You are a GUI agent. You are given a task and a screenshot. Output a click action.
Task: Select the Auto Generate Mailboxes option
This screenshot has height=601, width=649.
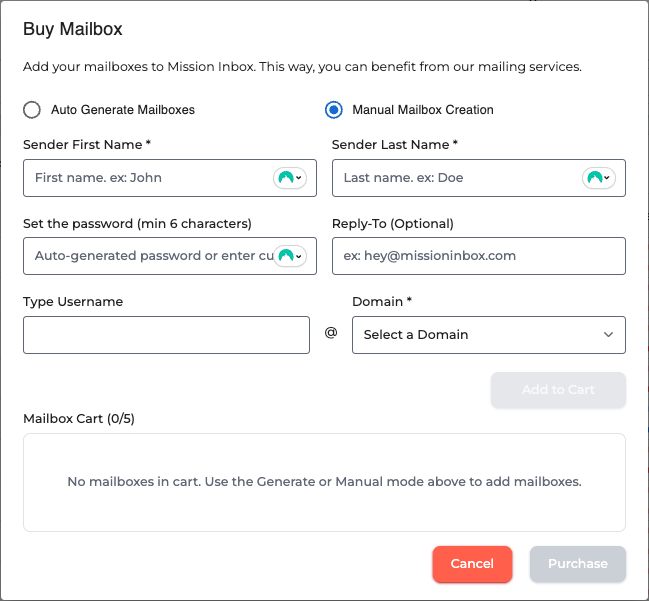(33, 110)
